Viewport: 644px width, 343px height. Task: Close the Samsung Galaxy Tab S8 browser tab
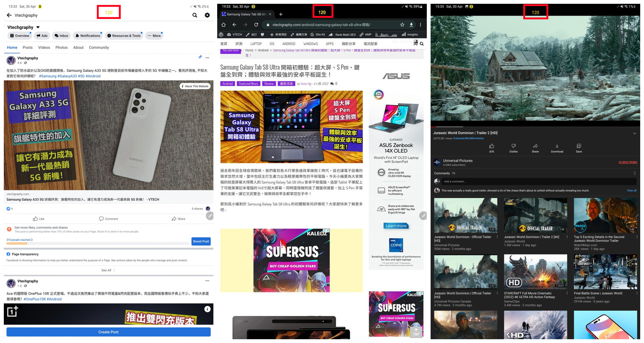coord(270,14)
